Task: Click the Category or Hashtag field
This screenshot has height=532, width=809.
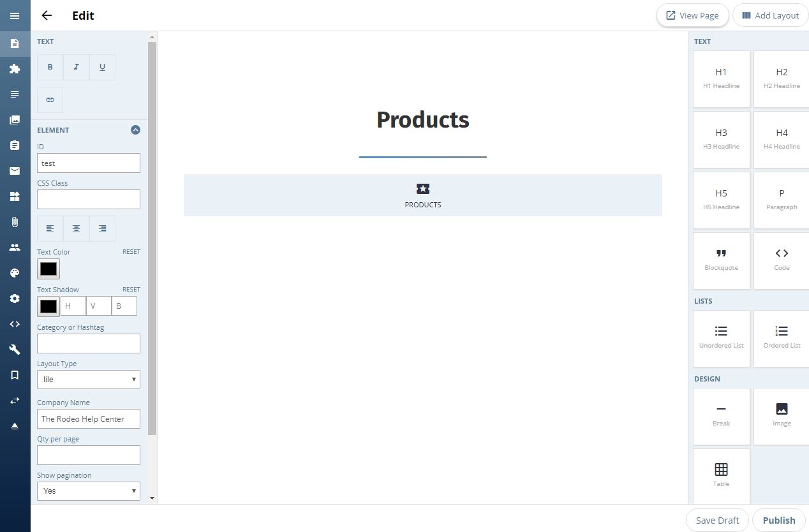Action: (89, 343)
